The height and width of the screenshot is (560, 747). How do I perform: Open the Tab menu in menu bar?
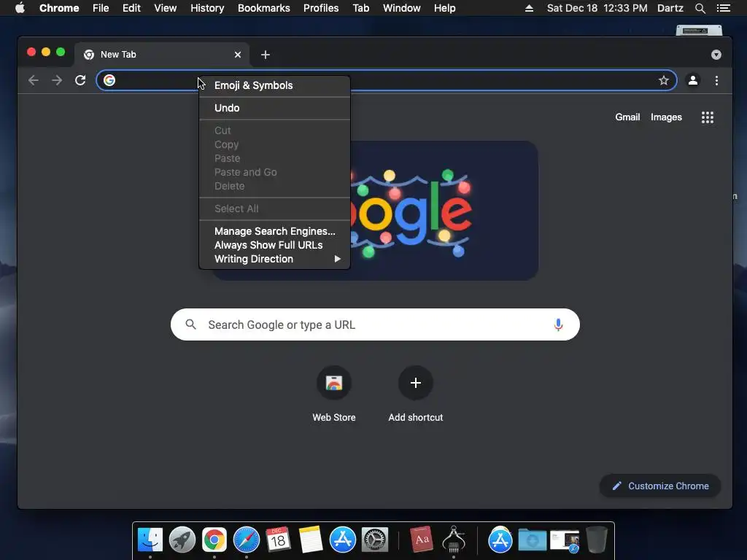click(x=360, y=8)
